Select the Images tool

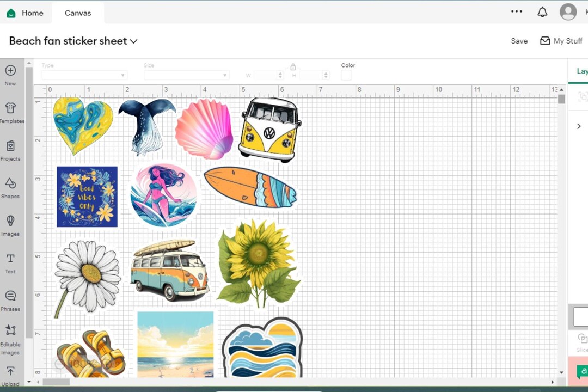click(x=10, y=226)
